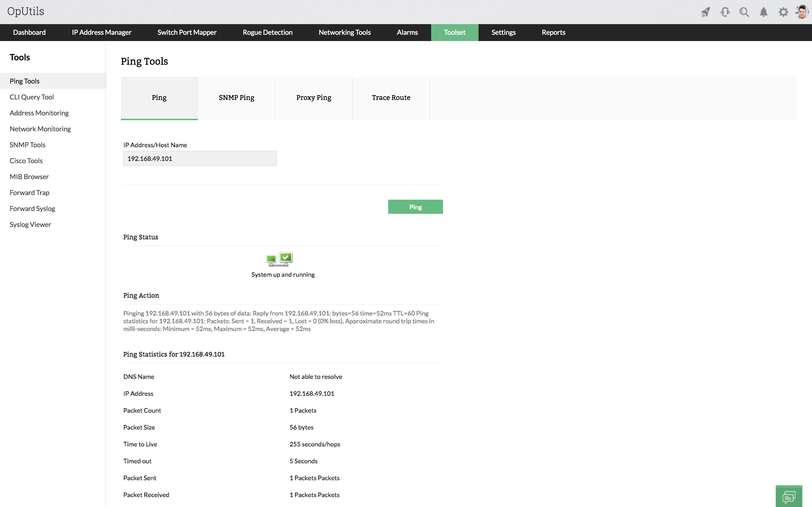Image resolution: width=812 pixels, height=507 pixels.
Task: Open the Trace Route tab
Action: [x=391, y=98]
